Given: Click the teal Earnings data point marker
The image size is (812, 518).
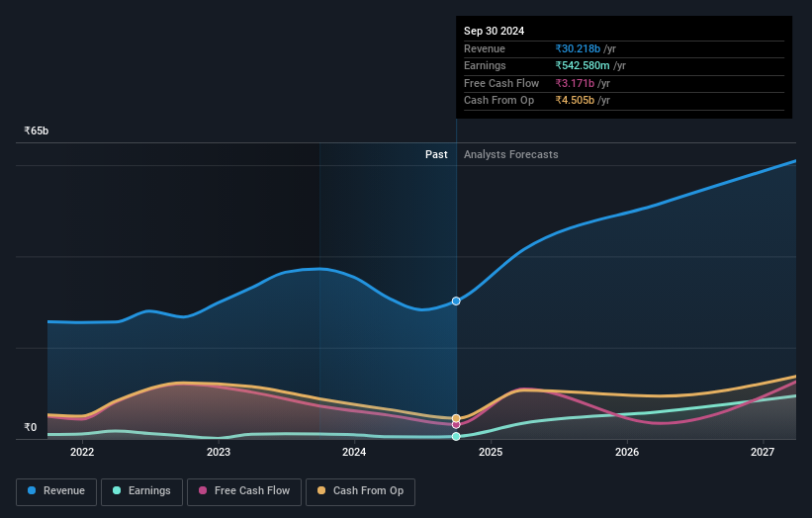Looking at the screenshot, I should pos(456,436).
